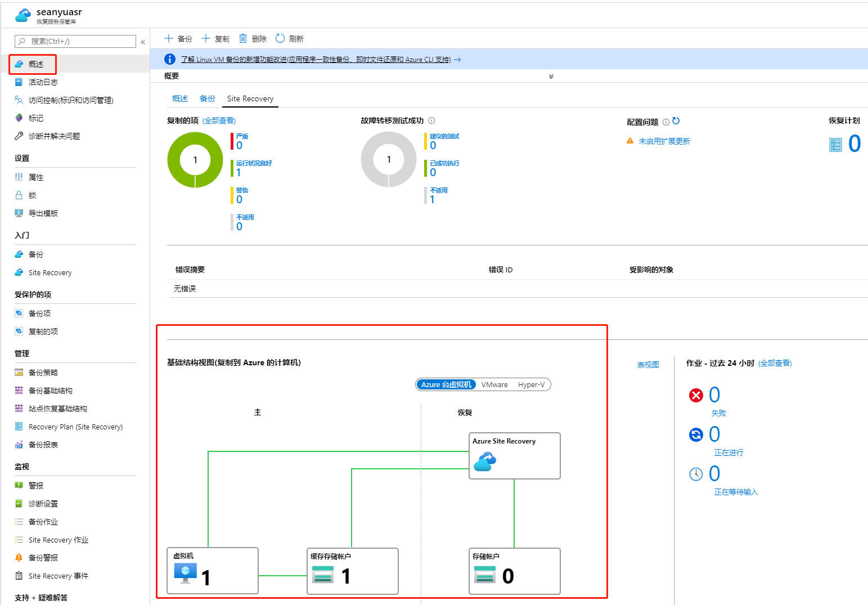Click the 删除 trash icon

[243, 39]
